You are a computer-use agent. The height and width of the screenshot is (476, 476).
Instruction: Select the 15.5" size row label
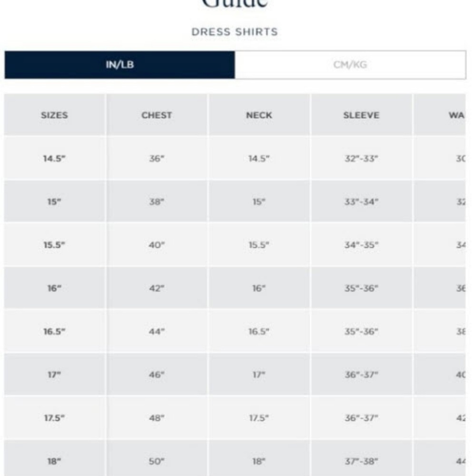pos(54,245)
